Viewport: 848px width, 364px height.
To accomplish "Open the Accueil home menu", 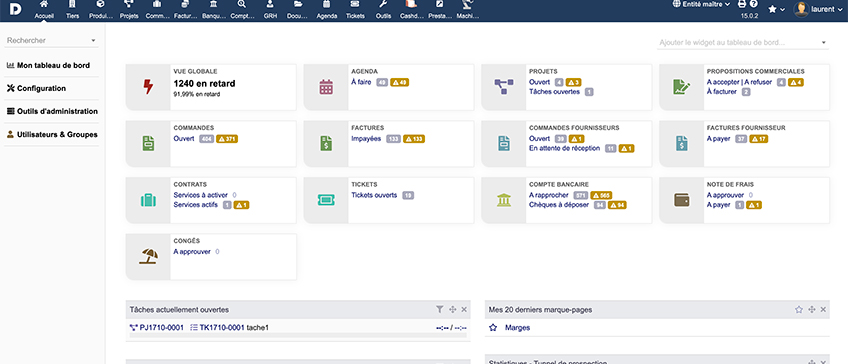I will [44, 10].
